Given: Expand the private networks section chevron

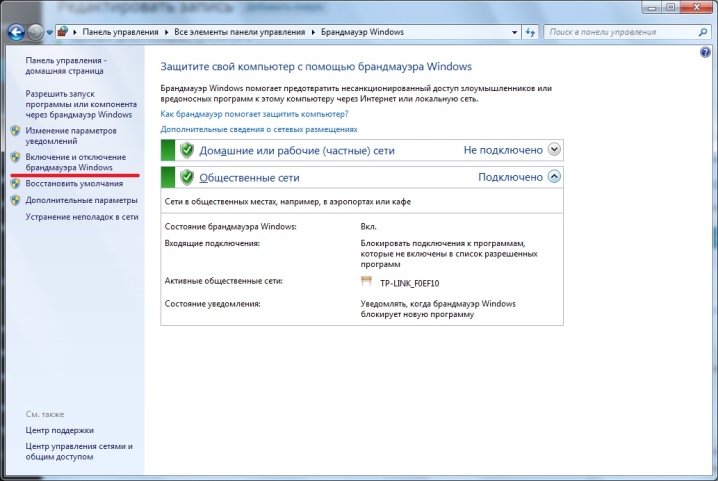Looking at the screenshot, I should click(554, 149).
